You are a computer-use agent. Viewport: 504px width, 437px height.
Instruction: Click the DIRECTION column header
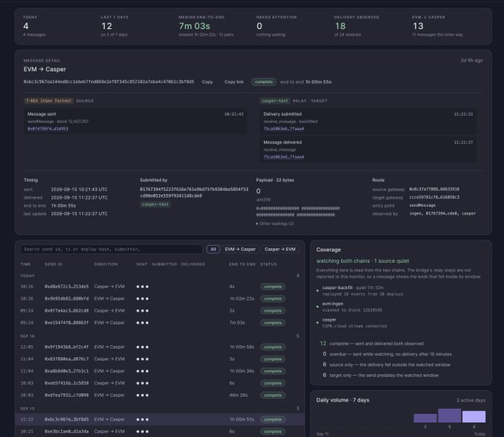click(106, 264)
